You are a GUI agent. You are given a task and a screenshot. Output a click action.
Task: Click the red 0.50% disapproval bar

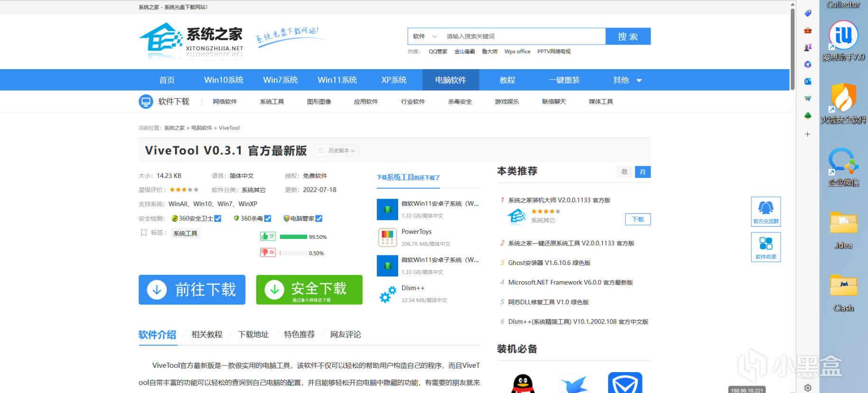pos(293,253)
